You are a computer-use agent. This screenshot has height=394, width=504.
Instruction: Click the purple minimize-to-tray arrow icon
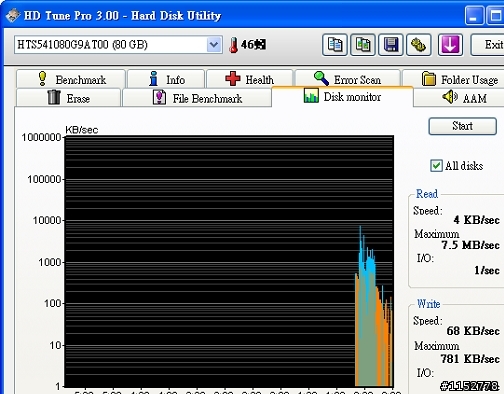(x=450, y=45)
